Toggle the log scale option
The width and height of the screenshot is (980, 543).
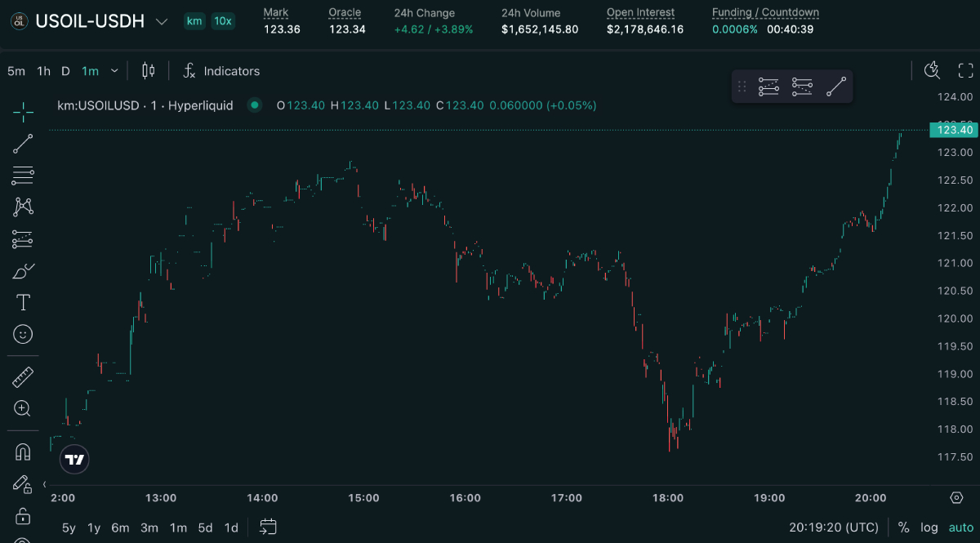(929, 527)
